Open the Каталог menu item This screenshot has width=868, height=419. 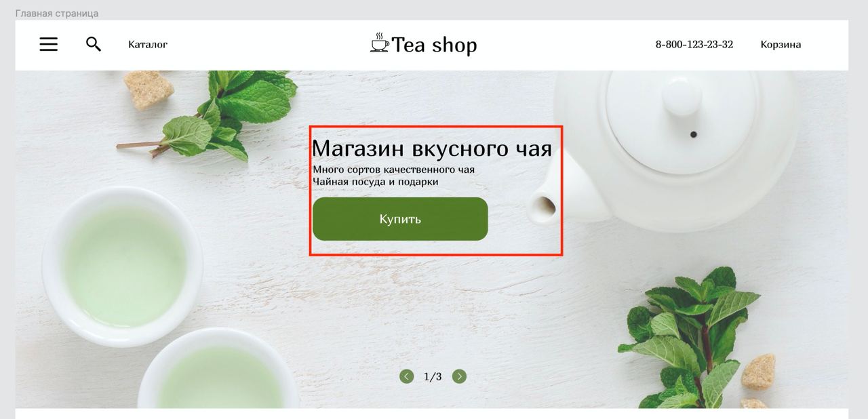click(x=148, y=45)
